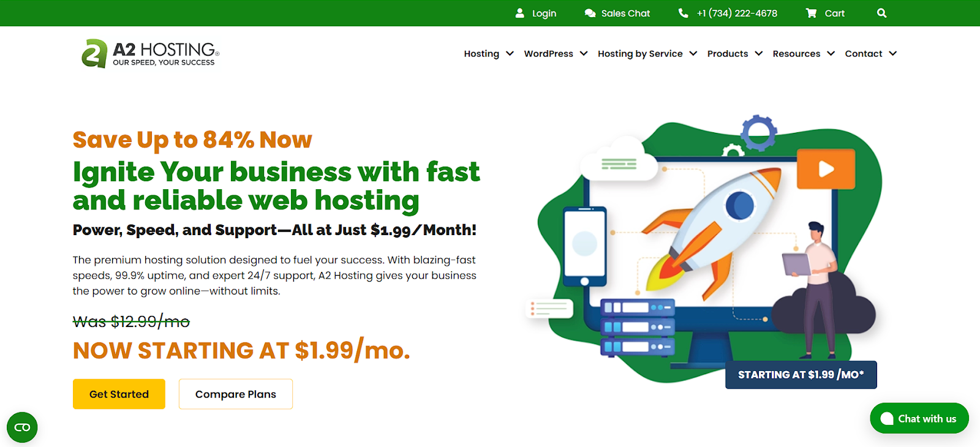Click the user icon beside Login
This screenshot has height=447, width=980.
519,13
